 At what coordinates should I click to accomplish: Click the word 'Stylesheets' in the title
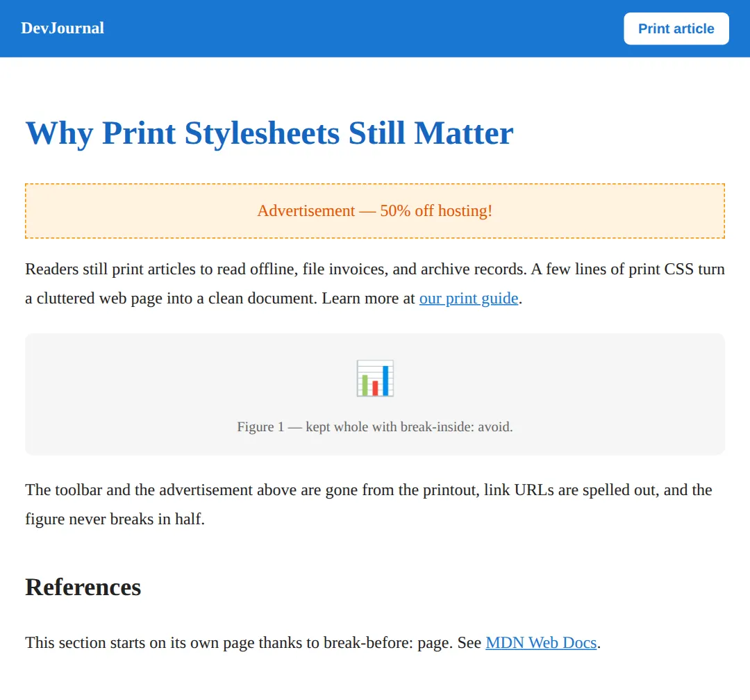262,133
